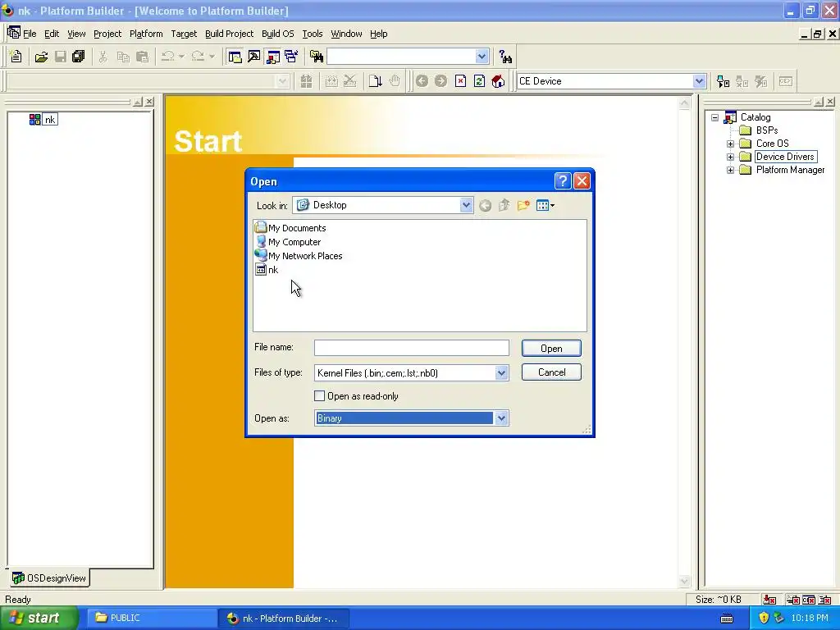Click the Windows start button
Screen dimensions: 840x630
(38, 619)
